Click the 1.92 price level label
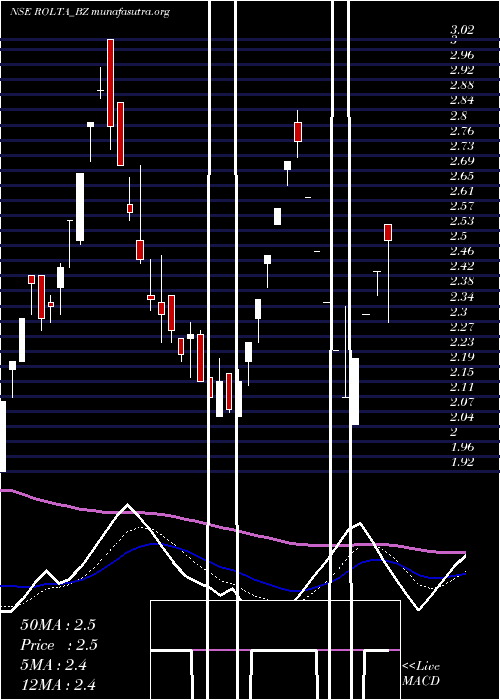Screen dimensions: 500x700 (462, 462)
